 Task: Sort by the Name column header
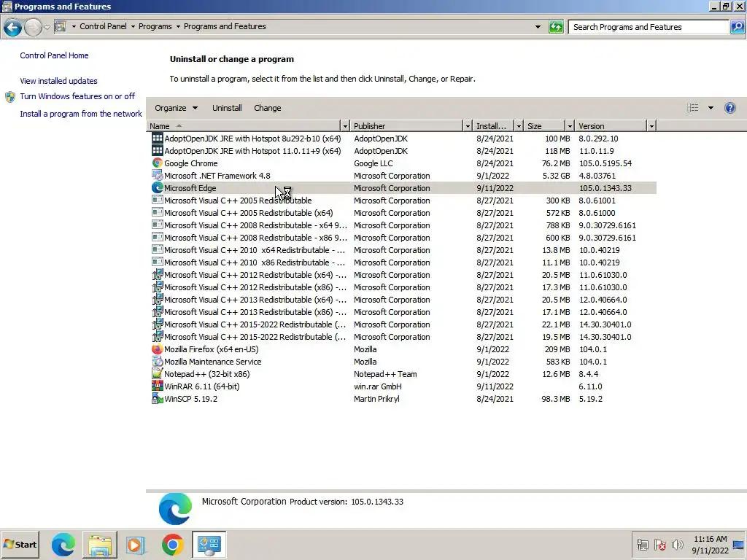[244, 125]
